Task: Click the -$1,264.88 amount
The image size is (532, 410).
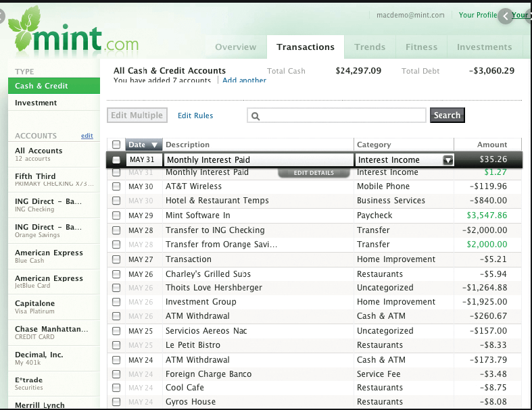Action: coord(485,288)
